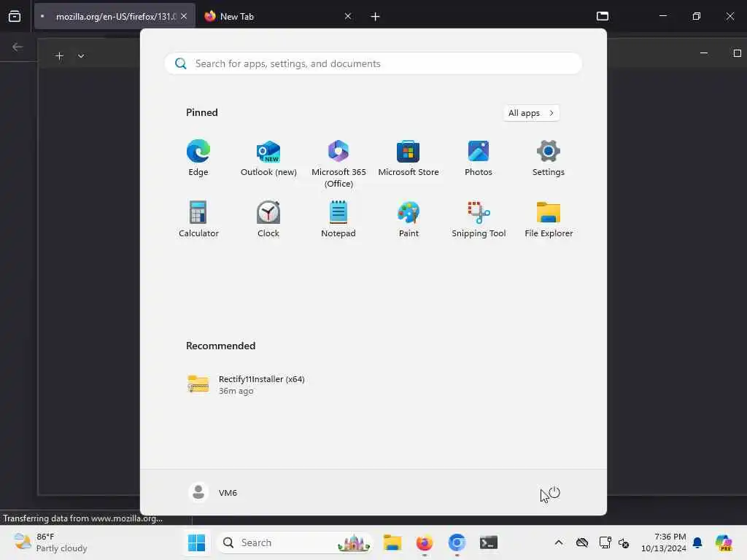This screenshot has width=747, height=560.
Task: Open Settings from the pinned apps
Action: [549, 158]
